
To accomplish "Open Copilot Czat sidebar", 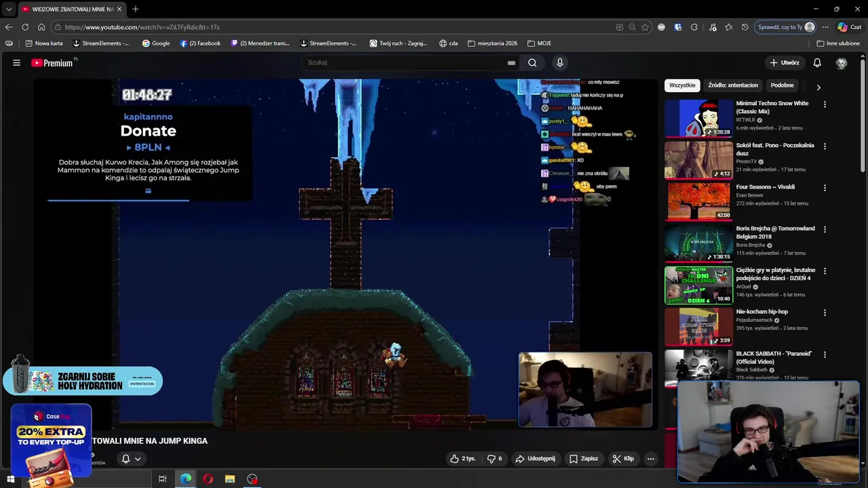I will tap(850, 27).
